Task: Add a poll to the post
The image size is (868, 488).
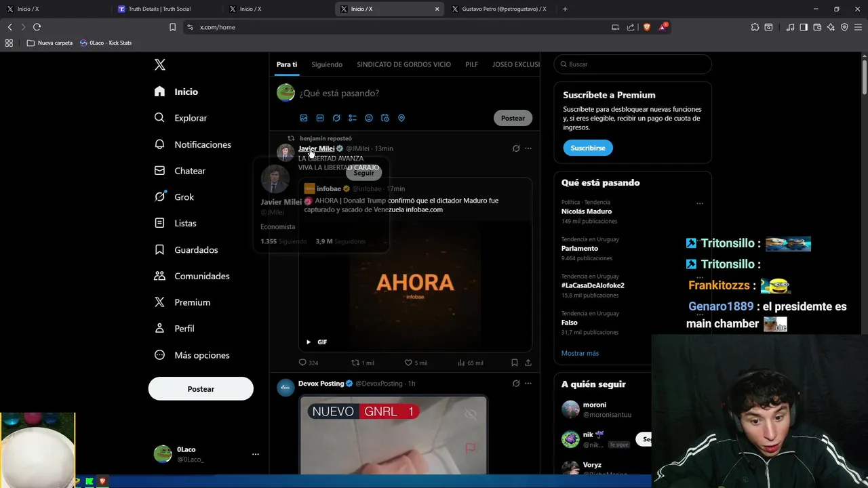Action: [x=353, y=118]
